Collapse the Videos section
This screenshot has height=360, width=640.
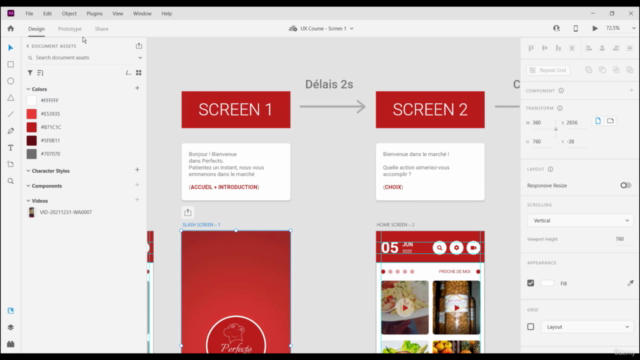[28, 201]
